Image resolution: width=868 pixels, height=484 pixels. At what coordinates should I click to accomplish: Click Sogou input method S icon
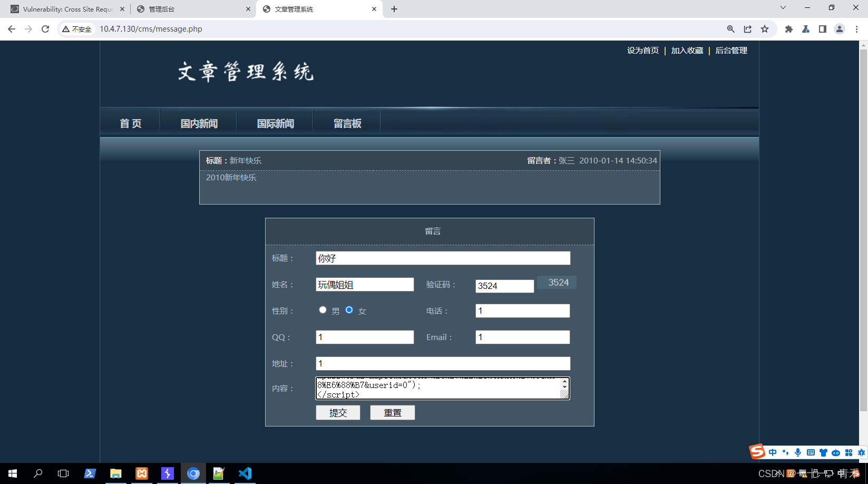[757, 452]
